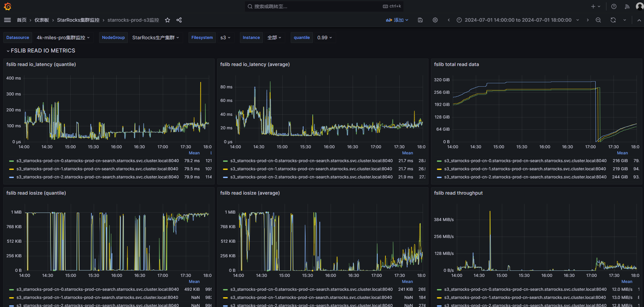The image size is (644, 307).
Task: Click green swatch for cn-0 in iosize quantile legend
Action: click(12, 290)
